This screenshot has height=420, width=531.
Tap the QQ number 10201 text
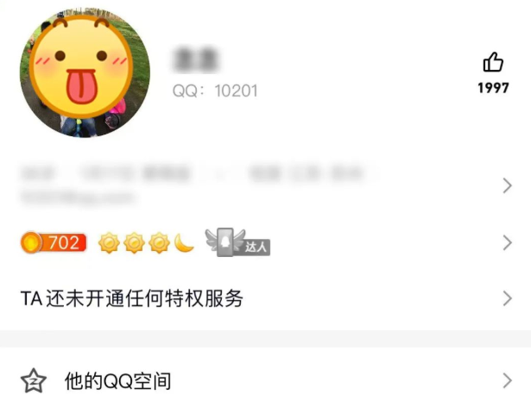pyautogui.click(x=215, y=91)
